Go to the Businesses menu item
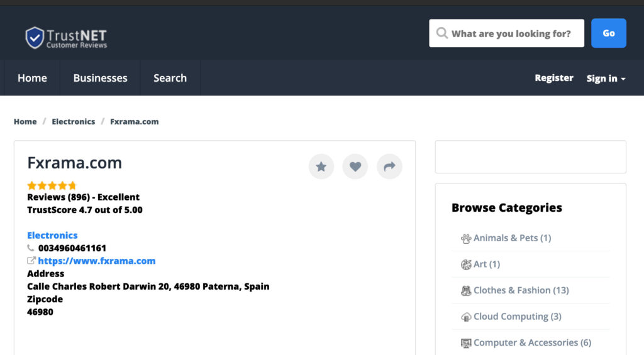 [100, 78]
